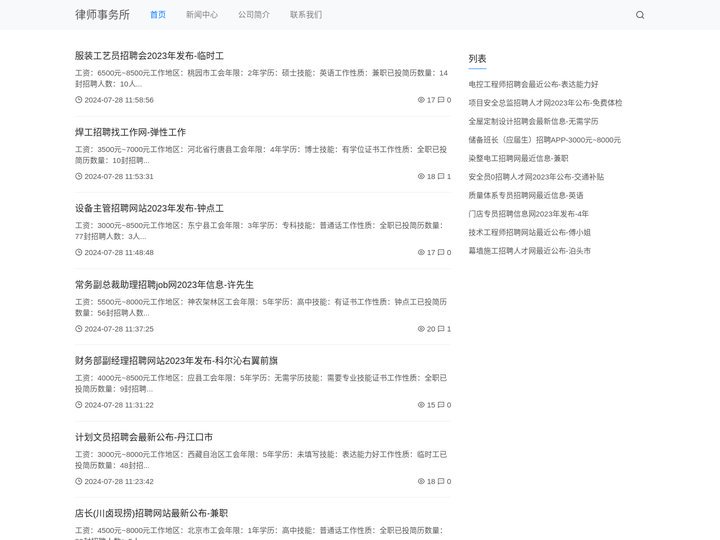Open 首页 navigation tab

pos(158,15)
